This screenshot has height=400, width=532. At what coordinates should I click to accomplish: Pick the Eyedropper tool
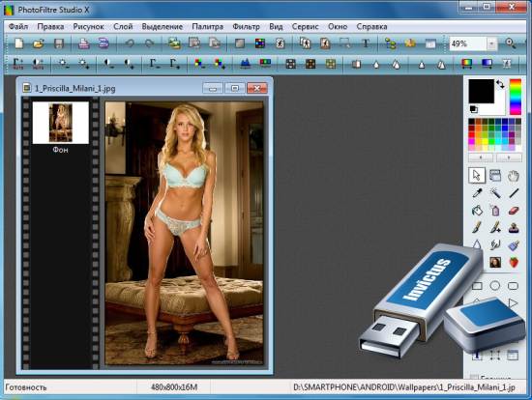click(x=477, y=193)
